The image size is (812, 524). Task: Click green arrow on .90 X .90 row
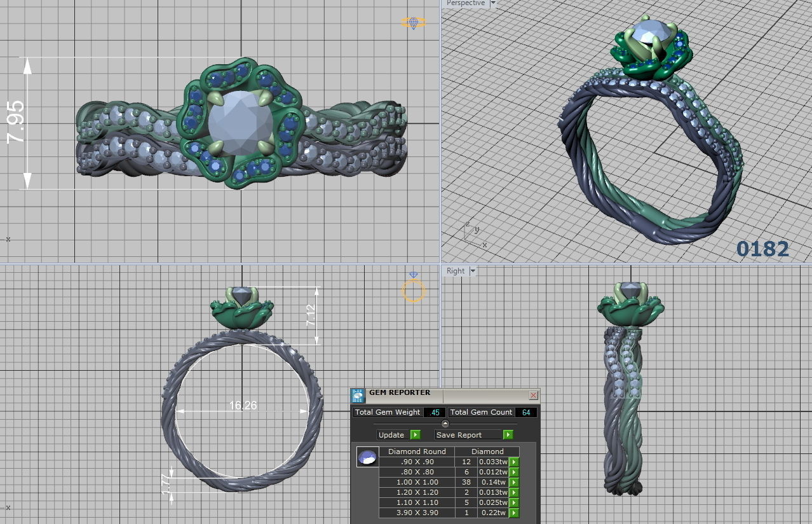[513, 462]
